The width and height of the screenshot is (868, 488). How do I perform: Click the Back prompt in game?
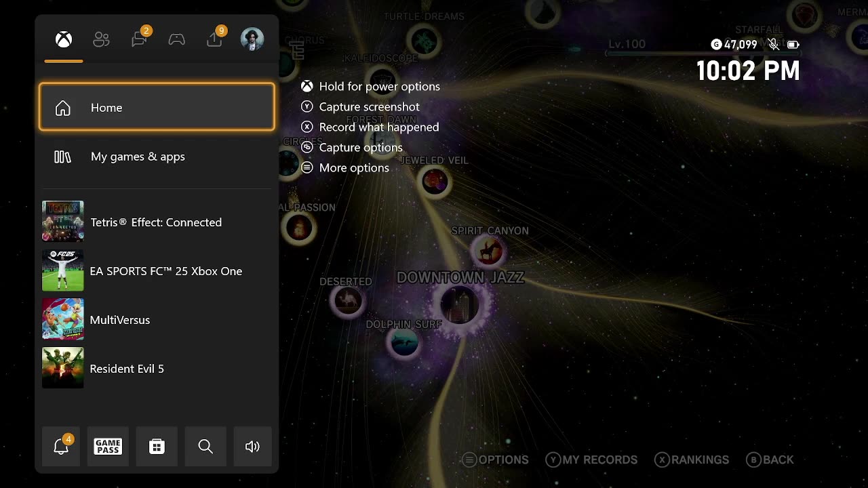tap(770, 460)
